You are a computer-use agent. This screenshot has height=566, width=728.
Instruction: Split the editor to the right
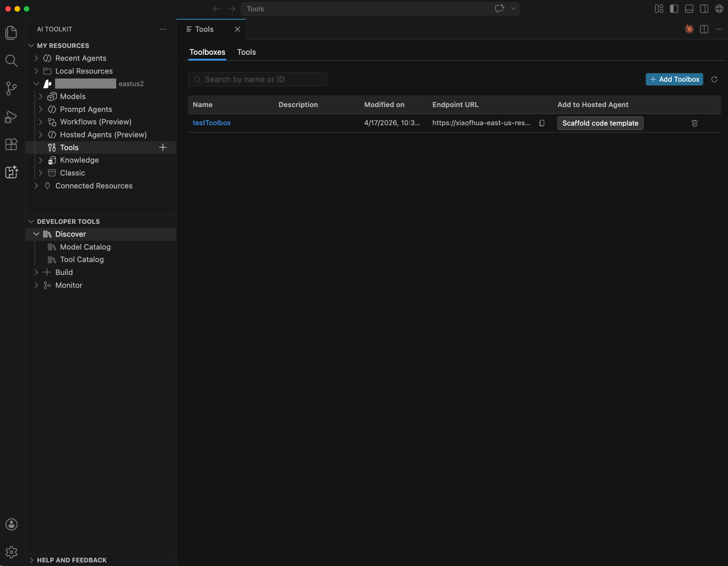(704, 29)
